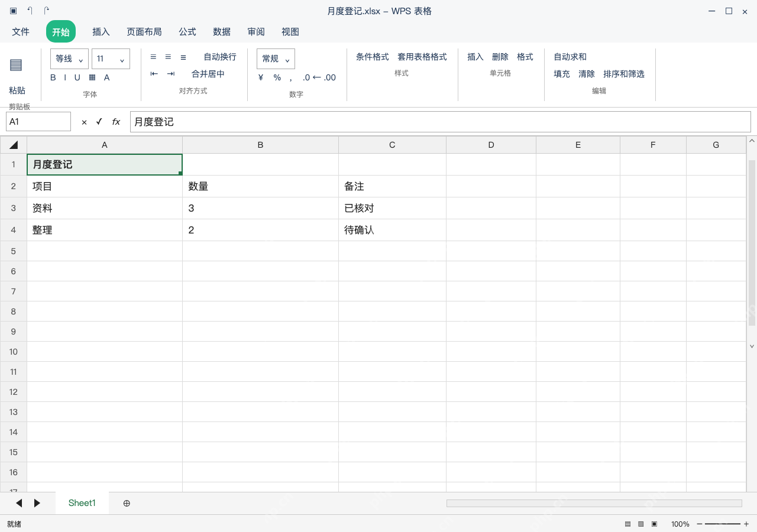Open the font size 11 dropdown

[x=111, y=59]
